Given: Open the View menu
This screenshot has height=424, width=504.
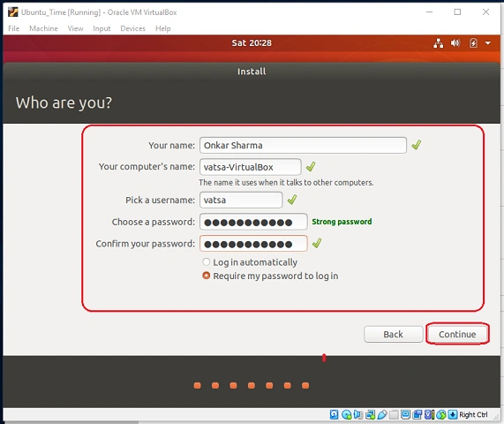Looking at the screenshot, I should click(75, 28).
